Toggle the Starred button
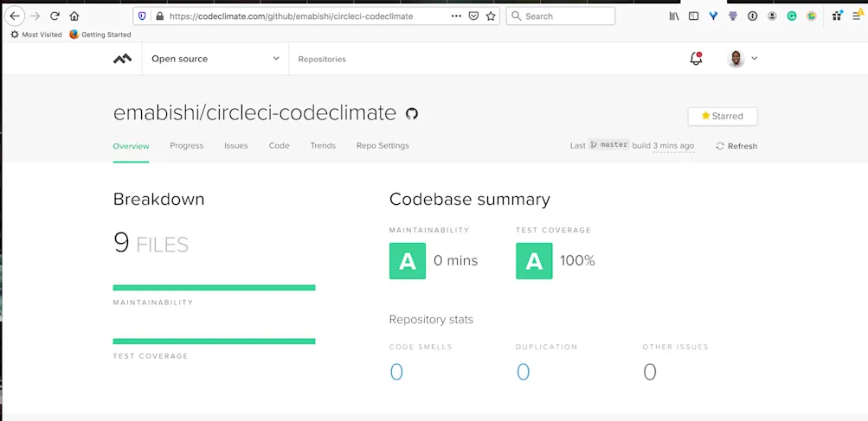Image resolution: width=868 pixels, height=421 pixels. pos(723,116)
